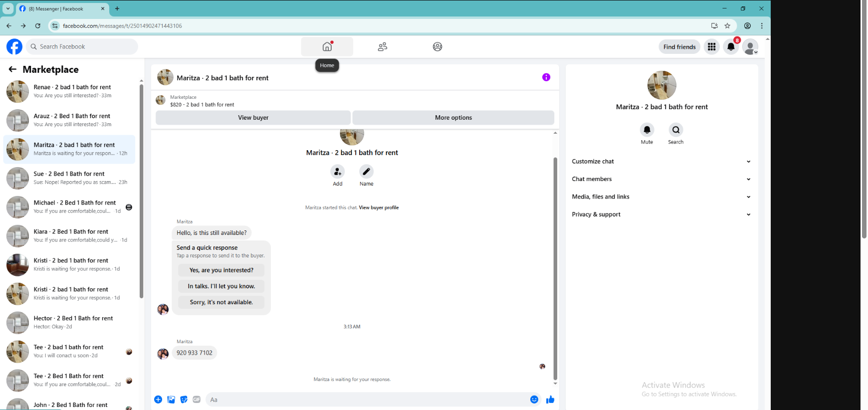Open the Friends icon in top navigation
Viewport: 868px width, 410px height.
pyautogui.click(x=383, y=46)
